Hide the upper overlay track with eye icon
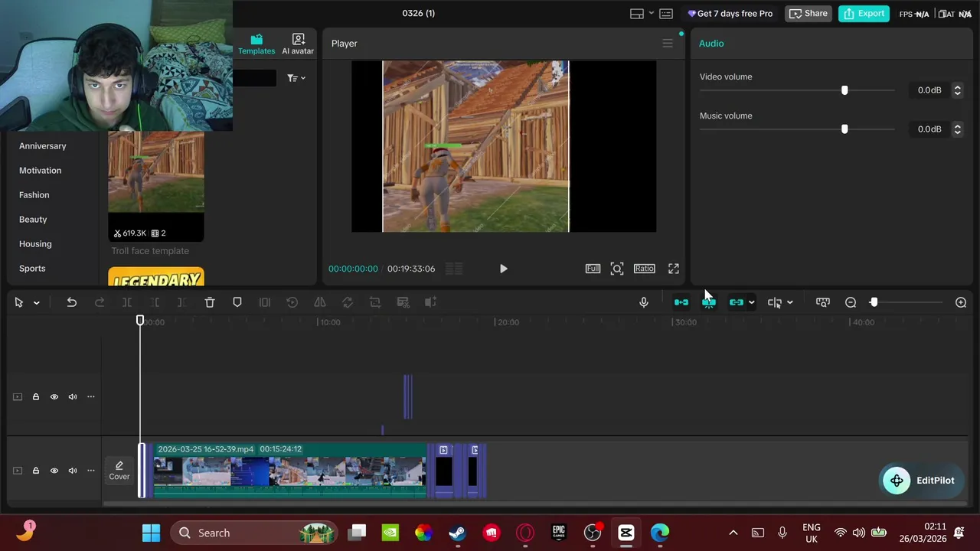The height and width of the screenshot is (551, 980). pyautogui.click(x=54, y=396)
